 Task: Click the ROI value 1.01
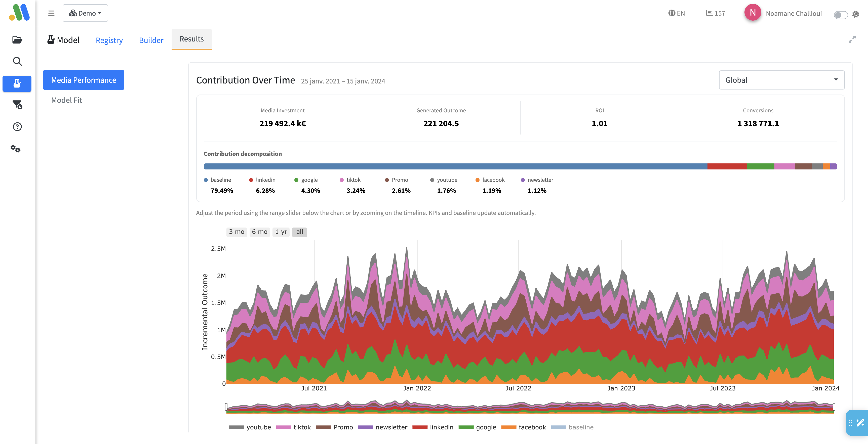click(600, 123)
